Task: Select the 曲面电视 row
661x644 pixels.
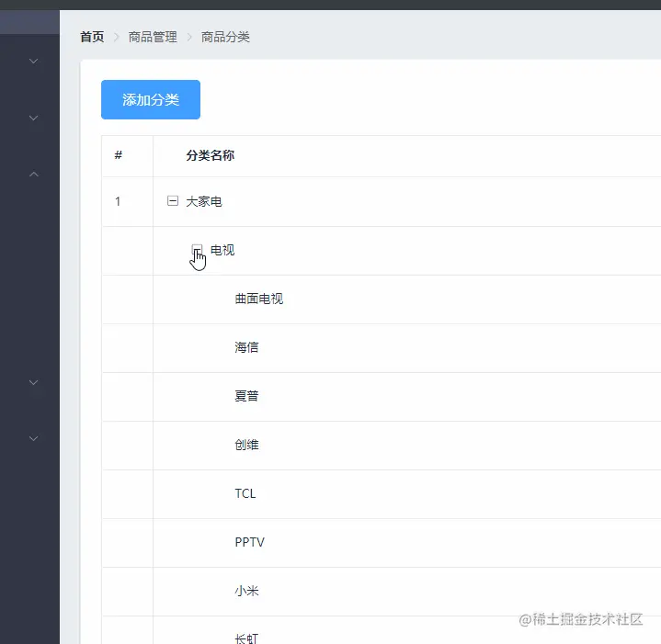Action: [x=382, y=299]
